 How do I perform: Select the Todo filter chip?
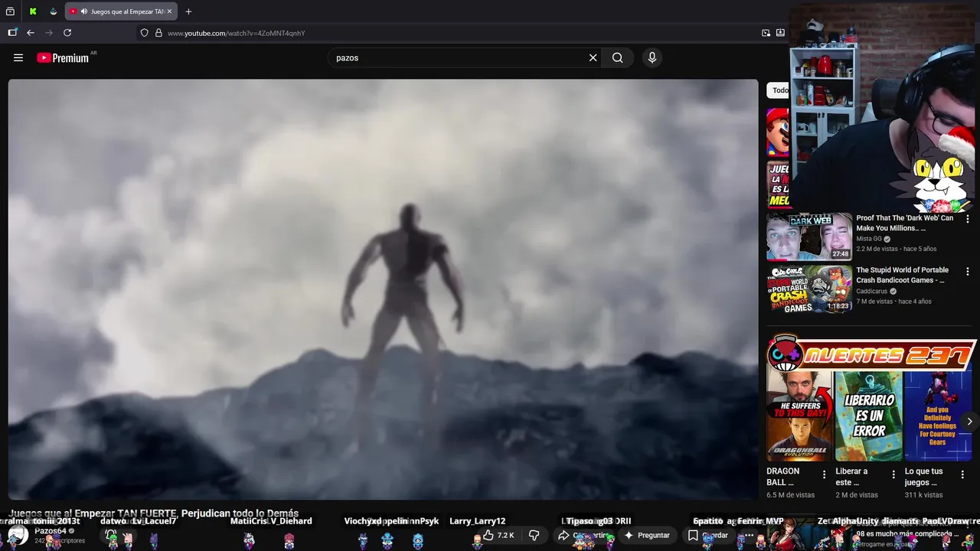click(x=779, y=90)
